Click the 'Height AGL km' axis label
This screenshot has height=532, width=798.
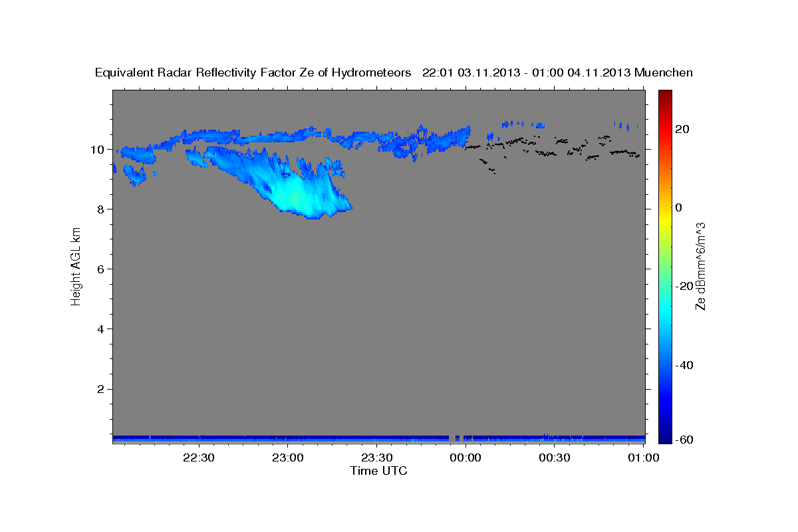point(76,266)
